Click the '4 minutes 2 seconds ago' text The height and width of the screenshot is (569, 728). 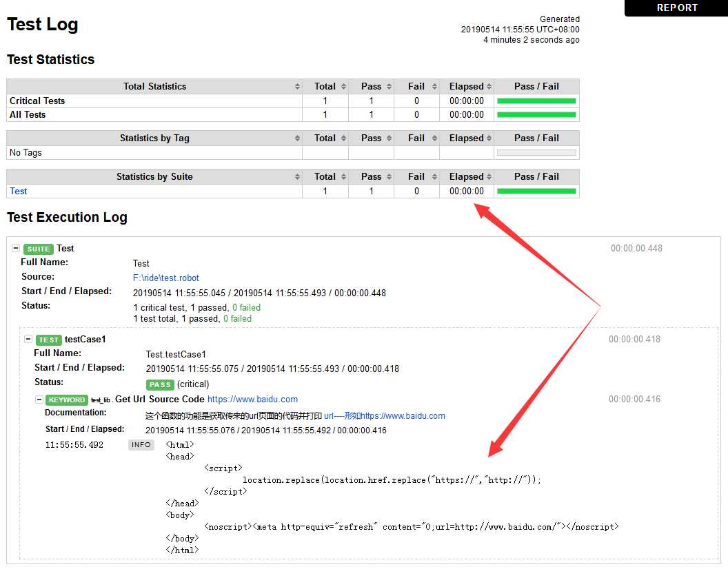click(531, 40)
